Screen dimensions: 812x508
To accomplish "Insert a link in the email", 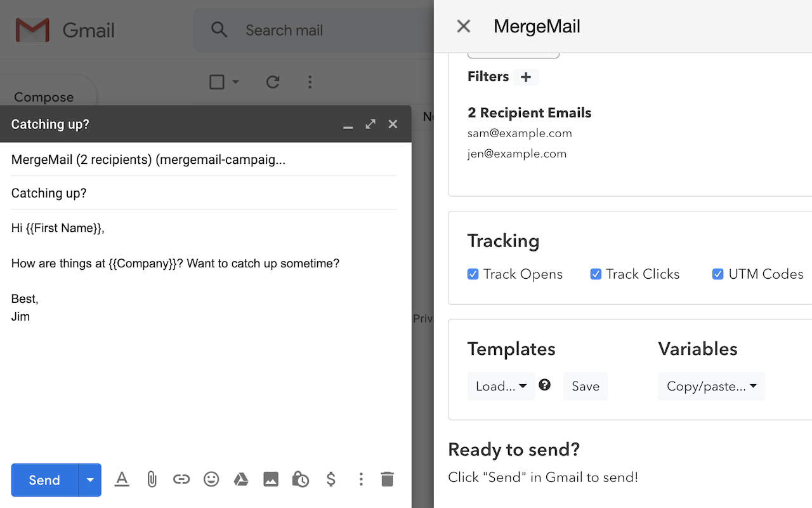I will tap(181, 479).
